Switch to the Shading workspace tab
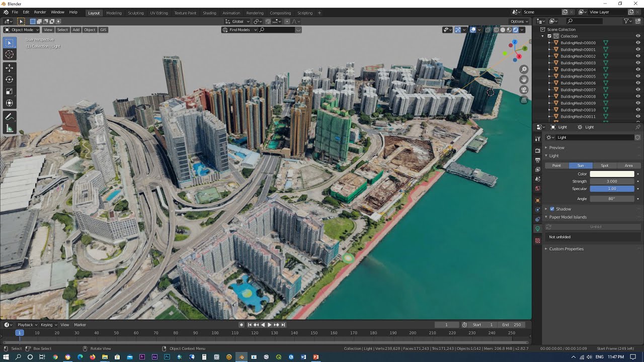644x362 pixels. [209, 13]
